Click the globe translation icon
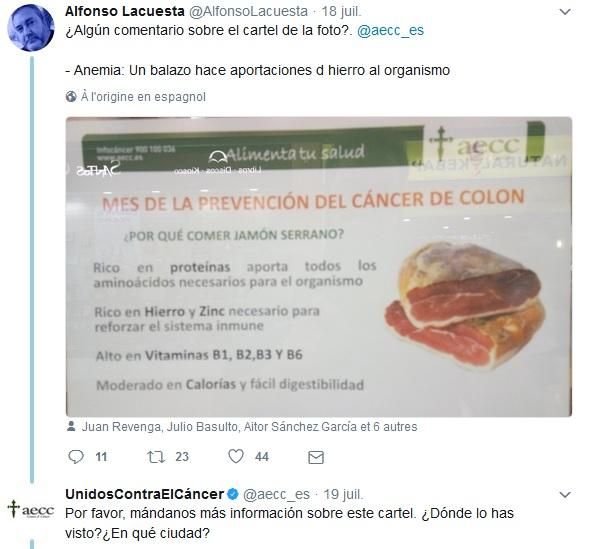The width and height of the screenshot is (597, 549). coord(71,97)
